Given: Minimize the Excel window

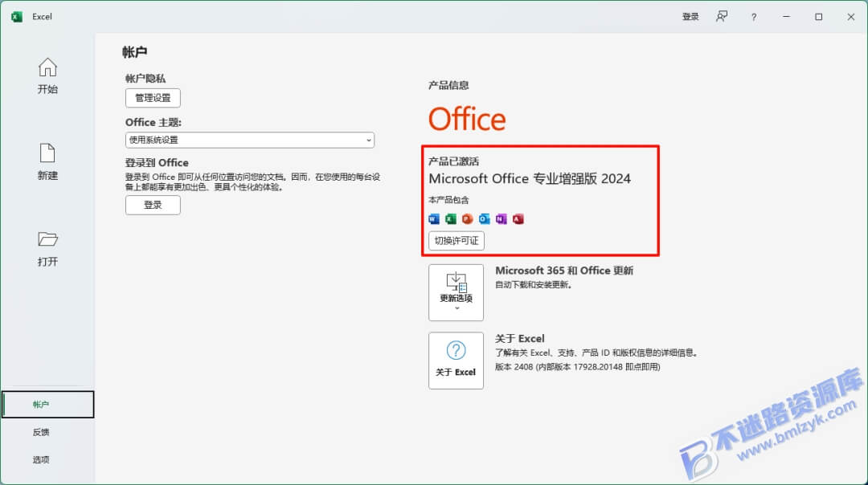Looking at the screenshot, I should [x=786, y=17].
